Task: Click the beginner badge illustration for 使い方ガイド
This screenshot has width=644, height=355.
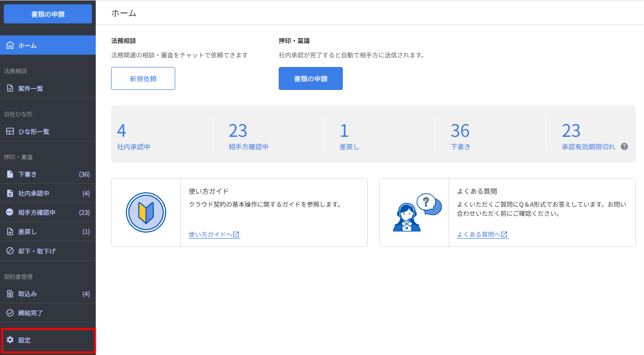Action: pos(146,212)
